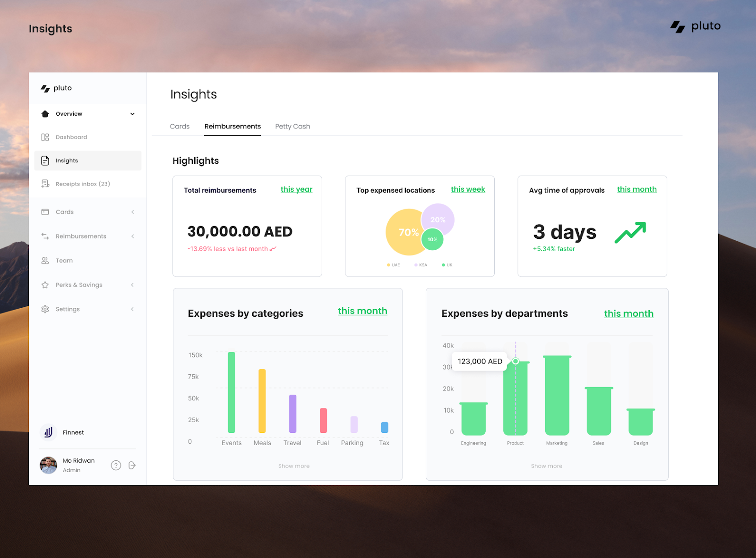Click the green upward trend arrow
This screenshot has height=558, width=756.
630,232
